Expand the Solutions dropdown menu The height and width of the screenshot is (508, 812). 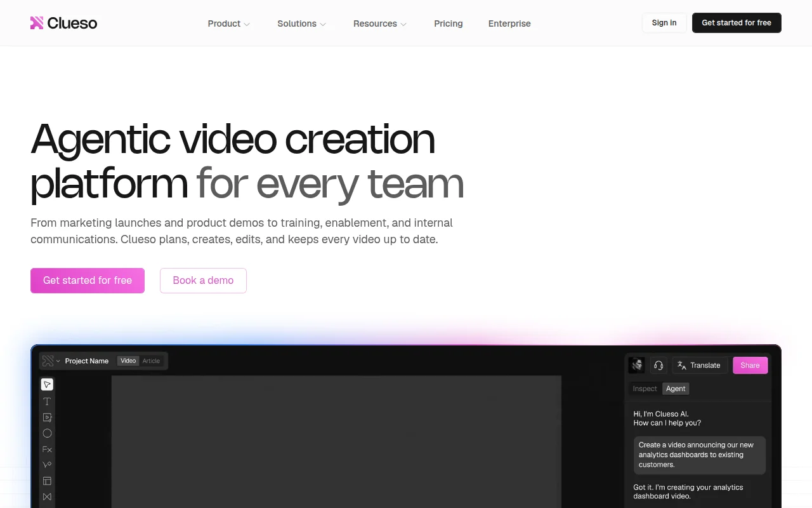(302, 23)
